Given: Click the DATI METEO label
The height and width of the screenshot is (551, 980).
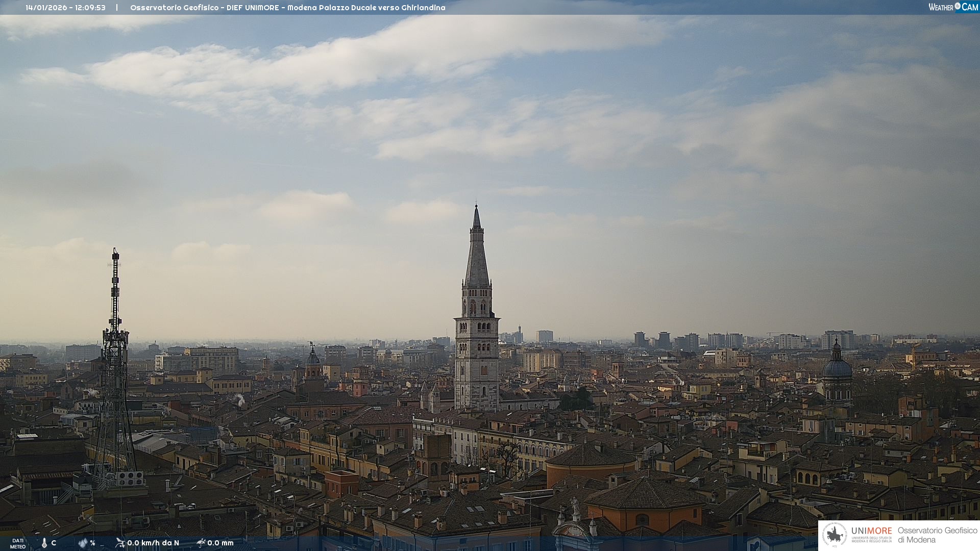Looking at the screenshot, I should coord(18,543).
